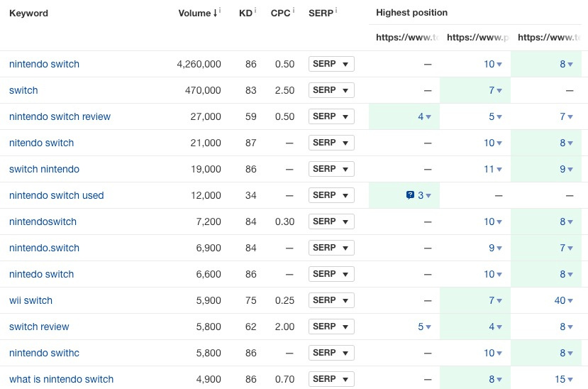Click position 7 in wii switch row
This screenshot has height=389, width=588.
click(x=495, y=300)
